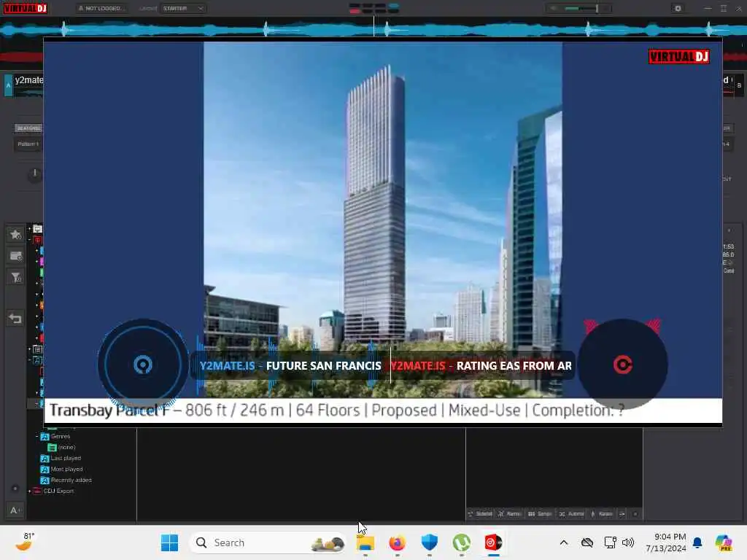747x560 pixels.
Task: Click the small round dot button above font size
Action: coord(15,489)
